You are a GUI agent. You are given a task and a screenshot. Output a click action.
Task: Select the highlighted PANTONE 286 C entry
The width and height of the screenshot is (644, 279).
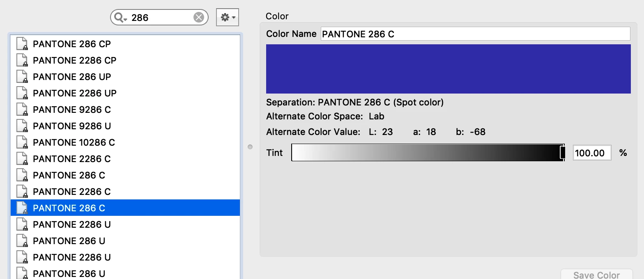tap(125, 208)
